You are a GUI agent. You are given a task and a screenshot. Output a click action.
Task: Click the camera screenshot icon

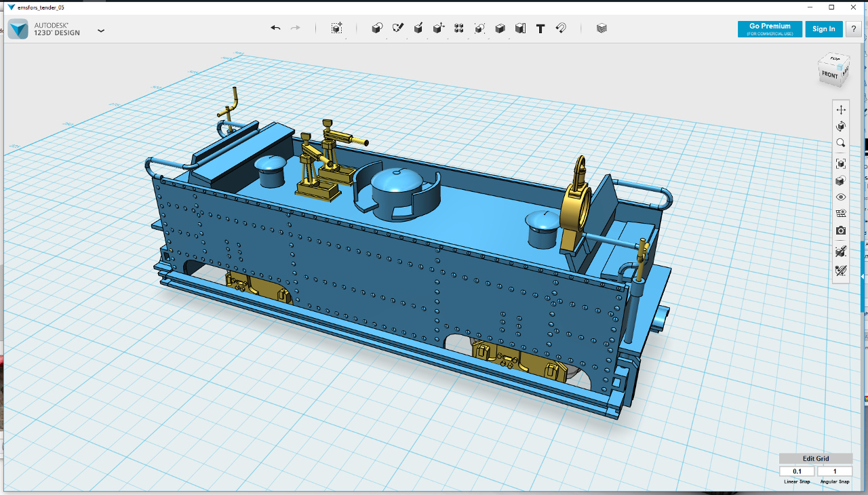(841, 231)
